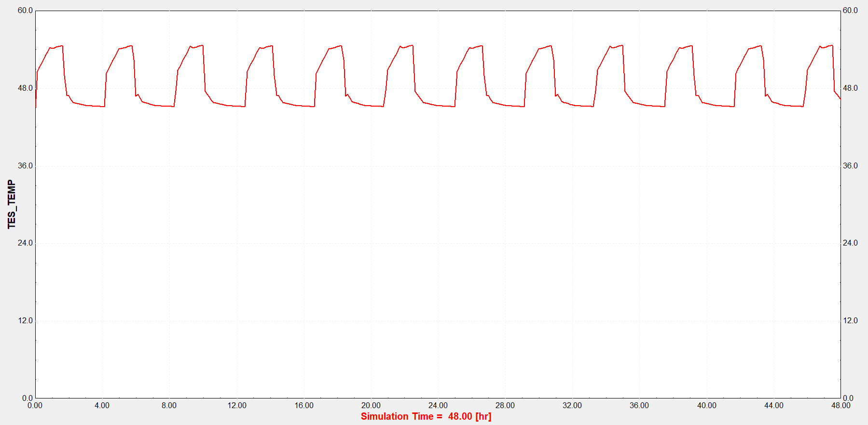Viewport: 868px width, 425px height.
Task: Toggle the TES_TEMP curve label
Action: click(x=12, y=205)
